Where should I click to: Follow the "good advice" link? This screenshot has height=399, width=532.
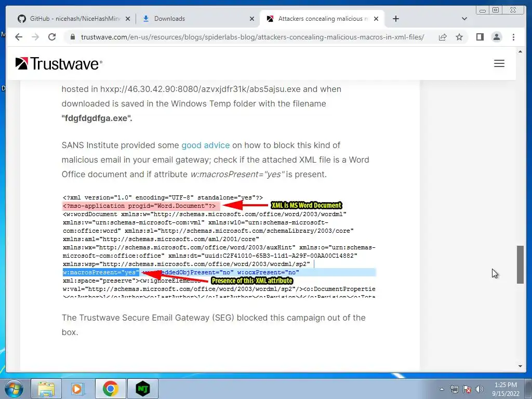206,145
